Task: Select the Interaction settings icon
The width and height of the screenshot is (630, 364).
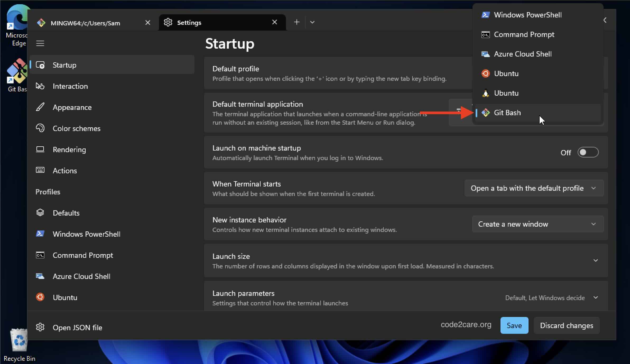Action: 40,86
